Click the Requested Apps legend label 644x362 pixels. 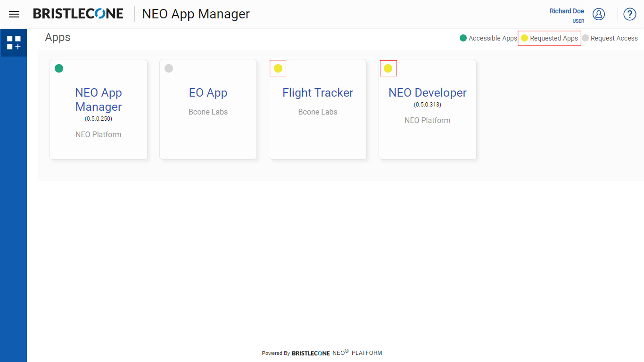(x=554, y=38)
